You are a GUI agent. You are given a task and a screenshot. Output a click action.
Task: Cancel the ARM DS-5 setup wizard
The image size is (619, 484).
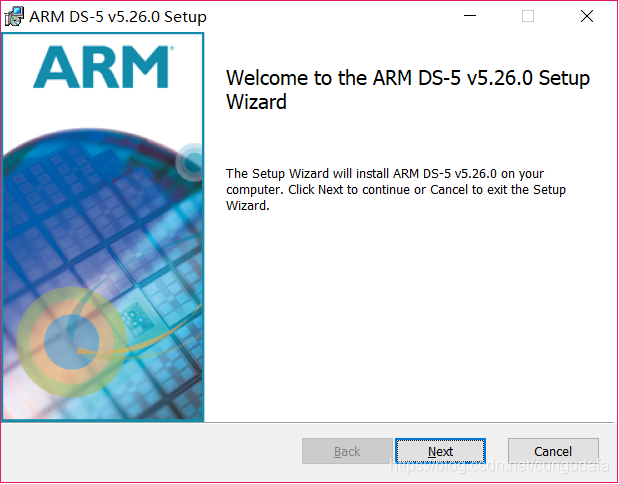(x=553, y=451)
